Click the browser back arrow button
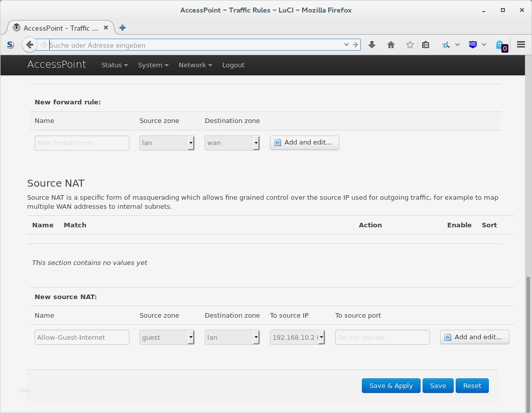532x413 pixels. tap(30, 45)
